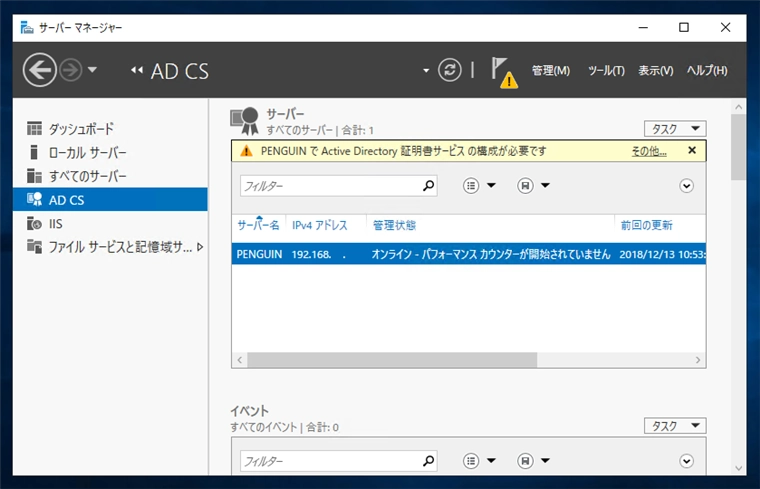This screenshot has width=760, height=489.
Task: Click the オンライン status cell of PENGUIN
Action: (491, 254)
